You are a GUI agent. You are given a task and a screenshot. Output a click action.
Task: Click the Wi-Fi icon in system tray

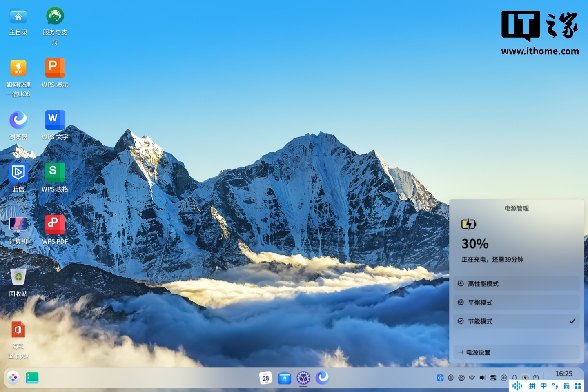point(472,378)
